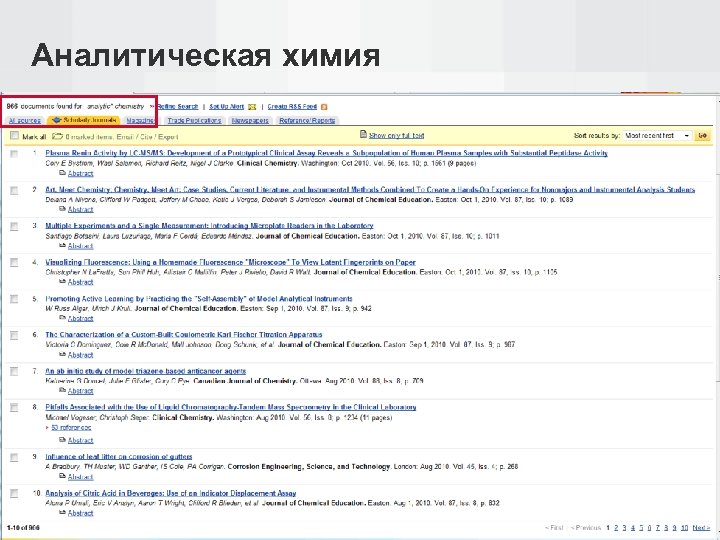The height and width of the screenshot is (540, 720).
Task: Open the Abstract link under result 9
Action: pyautogui.click(x=80, y=477)
